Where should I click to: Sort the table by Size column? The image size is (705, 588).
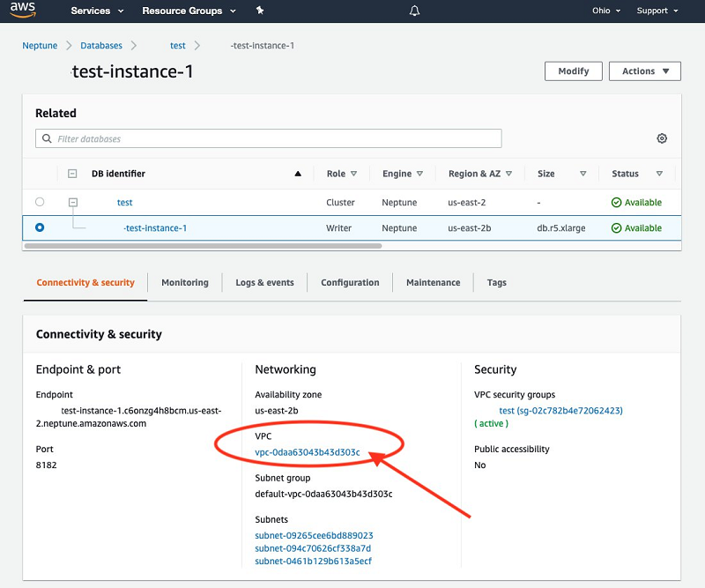point(561,174)
